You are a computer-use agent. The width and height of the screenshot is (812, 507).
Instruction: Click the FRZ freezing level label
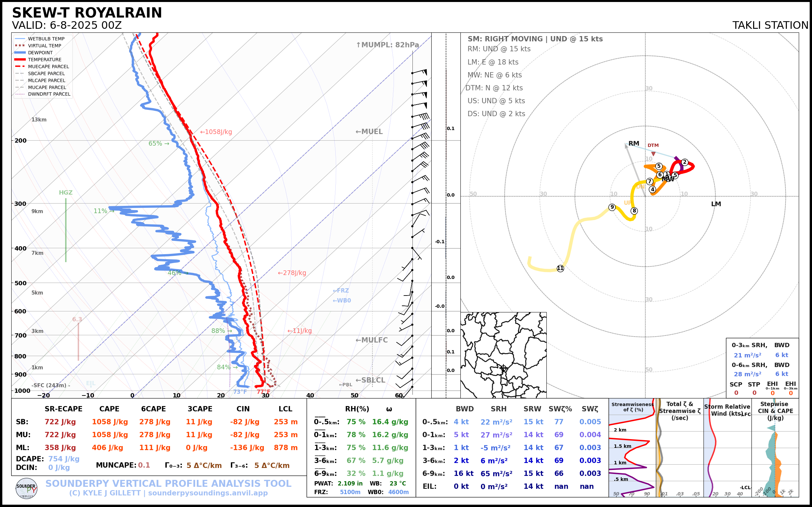pyautogui.click(x=340, y=291)
